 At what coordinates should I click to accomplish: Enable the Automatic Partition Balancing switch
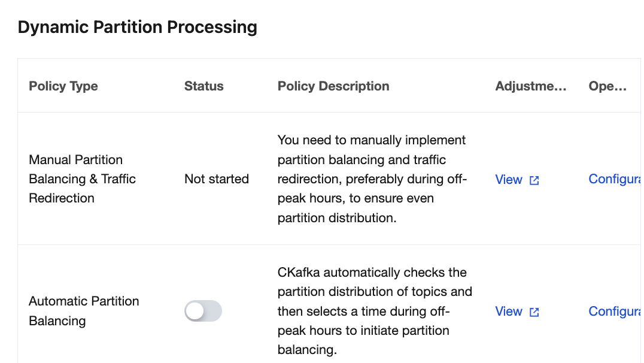click(203, 311)
